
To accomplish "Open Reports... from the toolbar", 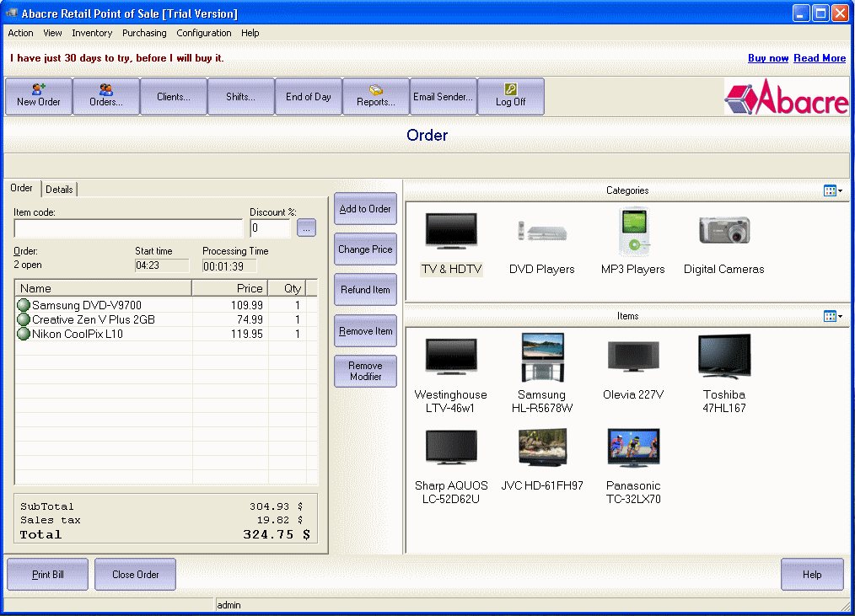I will [376, 97].
